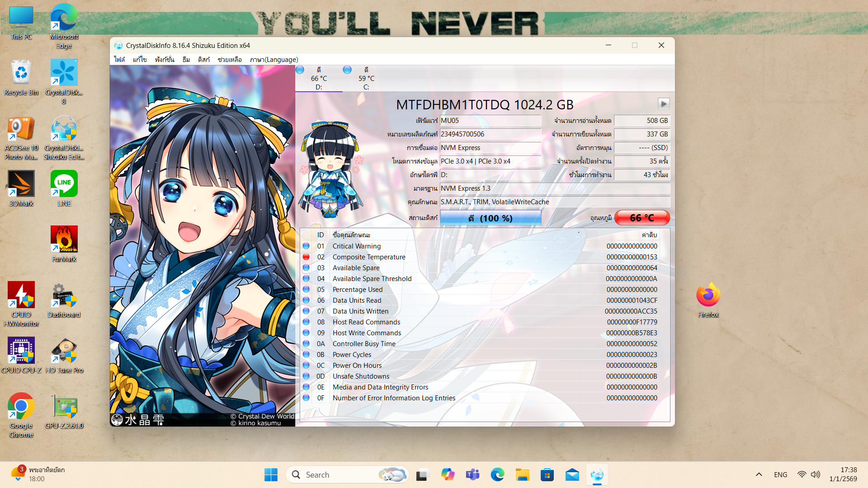The height and width of the screenshot is (488, 868).
Task: Click the chibi Shizuku character image
Action: pyautogui.click(x=330, y=169)
